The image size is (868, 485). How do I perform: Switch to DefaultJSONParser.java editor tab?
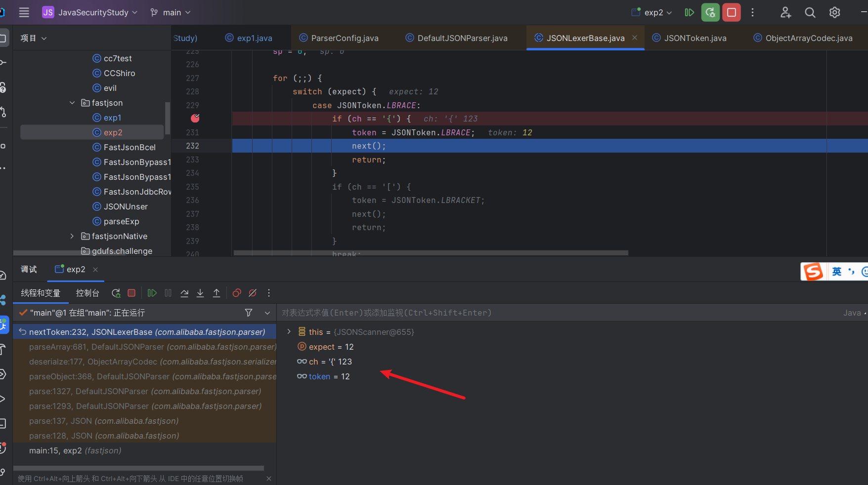456,38
